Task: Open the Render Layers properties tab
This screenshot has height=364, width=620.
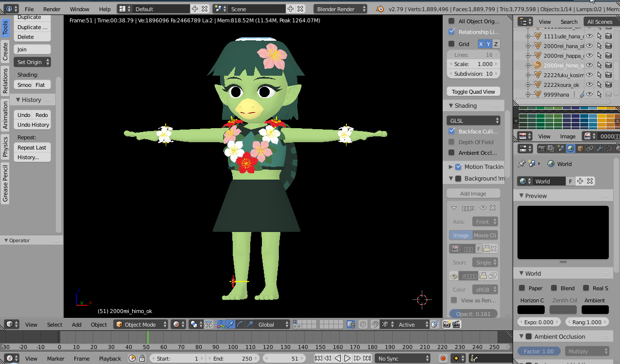Action: (550, 149)
